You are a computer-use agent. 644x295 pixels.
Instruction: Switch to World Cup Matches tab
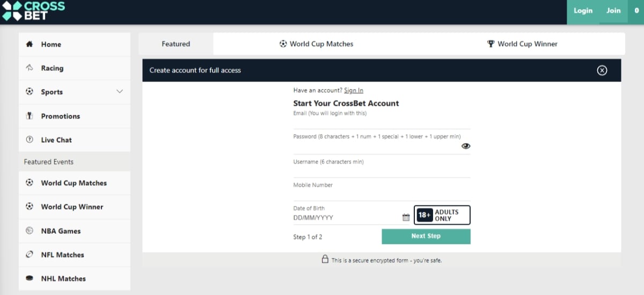coord(317,44)
